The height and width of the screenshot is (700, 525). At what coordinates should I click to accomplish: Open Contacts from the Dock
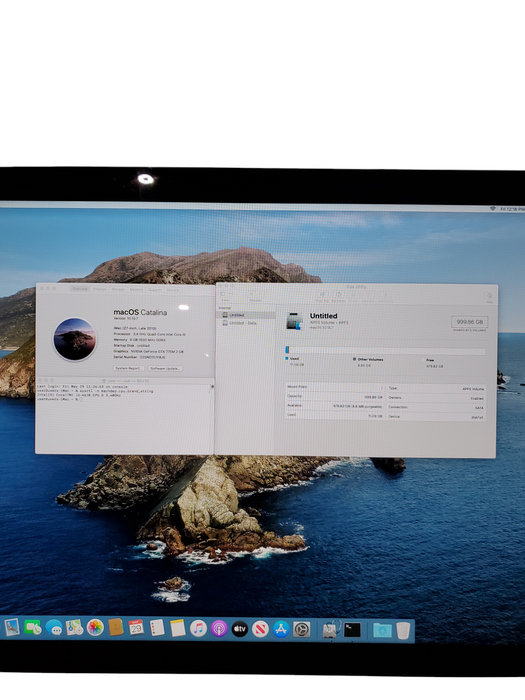coord(116,628)
